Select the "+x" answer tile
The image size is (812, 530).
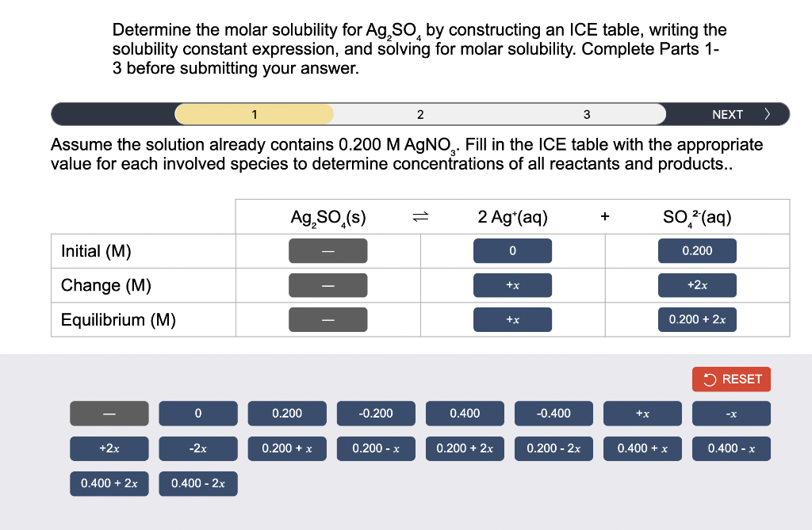(642, 413)
